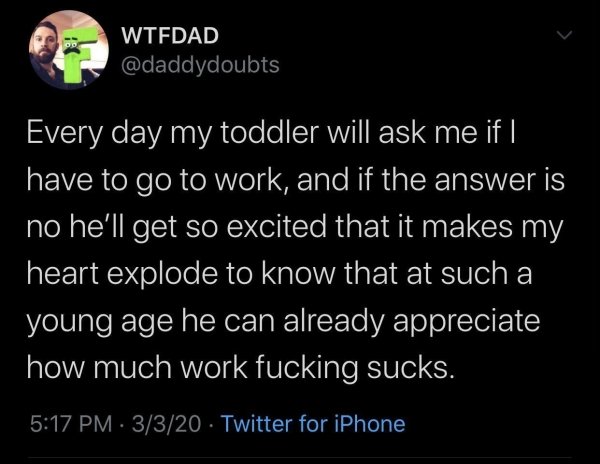Click the line starting 'no he'll get so excited'

[x=295, y=228]
